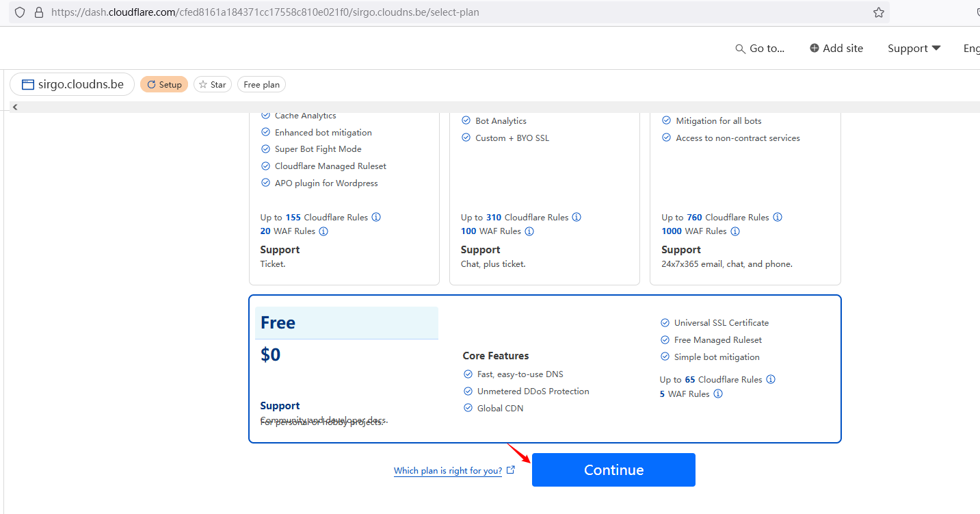
Task: Open the sirgo.cloudns.be site selector
Action: [x=72, y=84]
